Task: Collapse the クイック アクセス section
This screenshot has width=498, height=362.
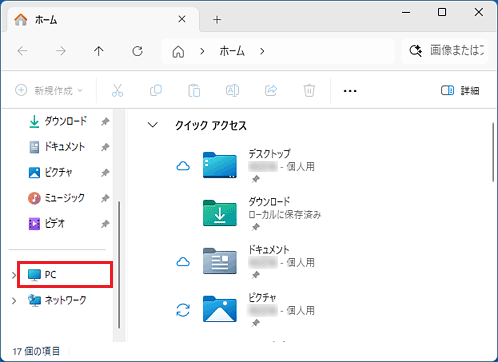Action: (x=153, y=125)
